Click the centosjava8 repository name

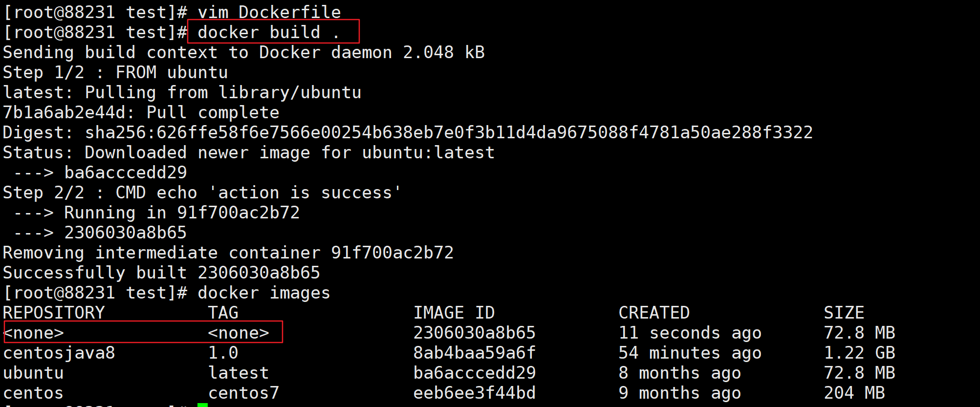click(x=59, y=353)
